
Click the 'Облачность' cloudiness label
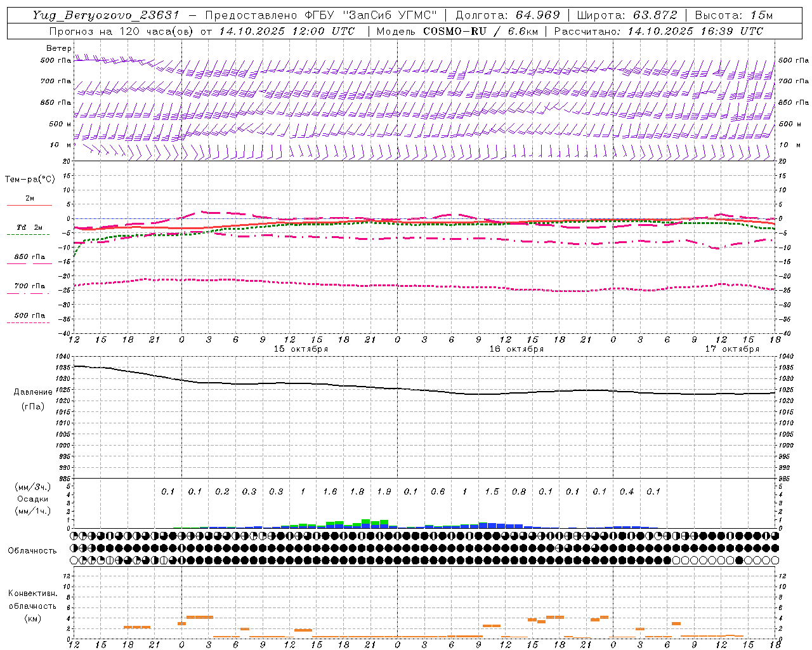click(x=32, y=550)
